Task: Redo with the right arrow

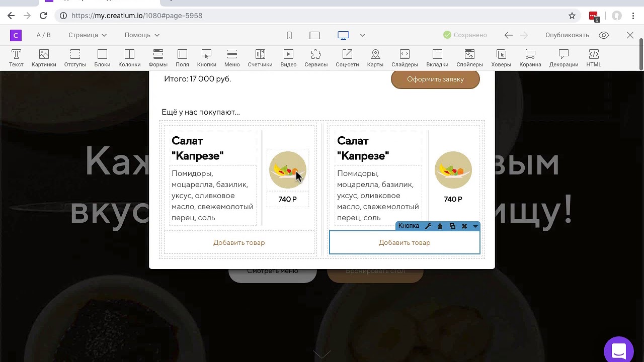Action: click(524, 35)
